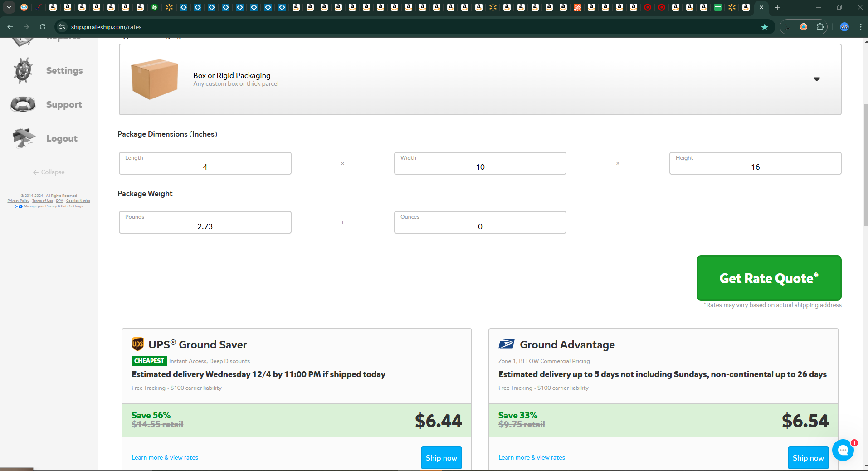Click the Get Rate Quote button
Screen dimensions: 868x471
click(769, 278)
